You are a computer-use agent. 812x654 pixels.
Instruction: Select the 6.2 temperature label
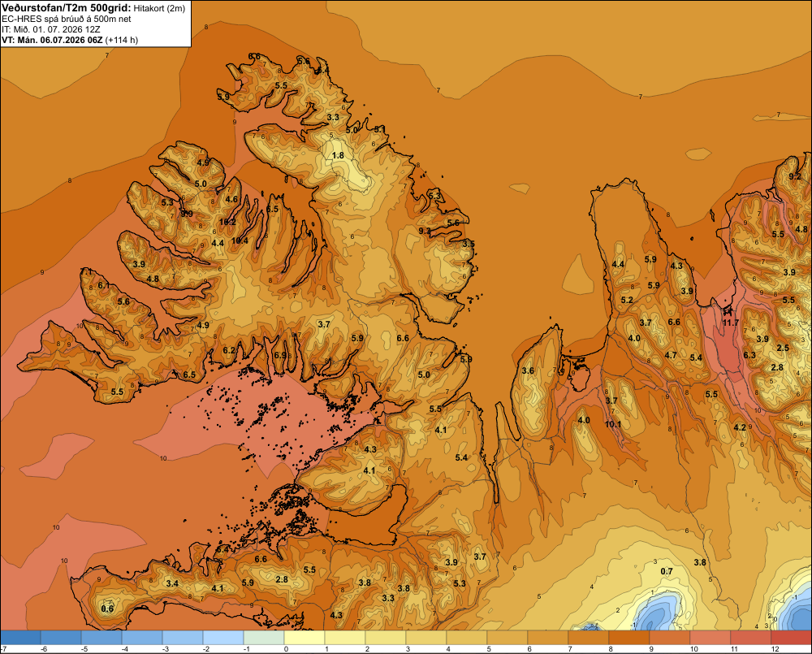(229, 350)
